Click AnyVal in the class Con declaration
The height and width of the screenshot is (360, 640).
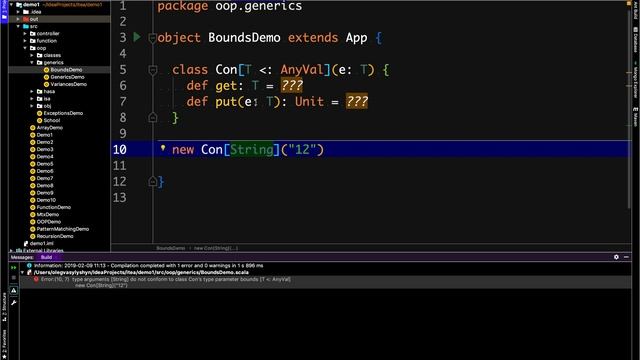pyautogui.click(x=302, y=70)
